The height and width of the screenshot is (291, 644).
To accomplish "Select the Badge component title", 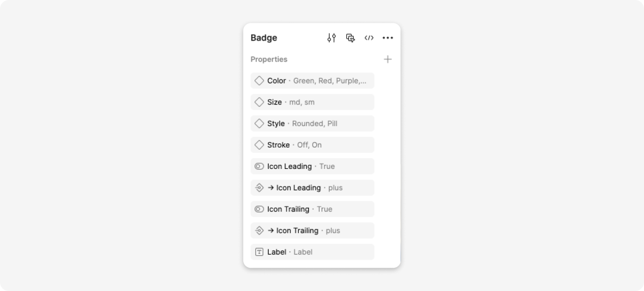I will coord(264,38).
